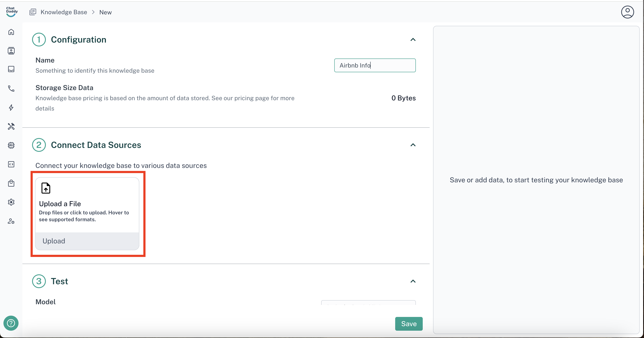Go to Knowledge Base breadcrumb
644x338 pixels.
(x=63, y=12)
